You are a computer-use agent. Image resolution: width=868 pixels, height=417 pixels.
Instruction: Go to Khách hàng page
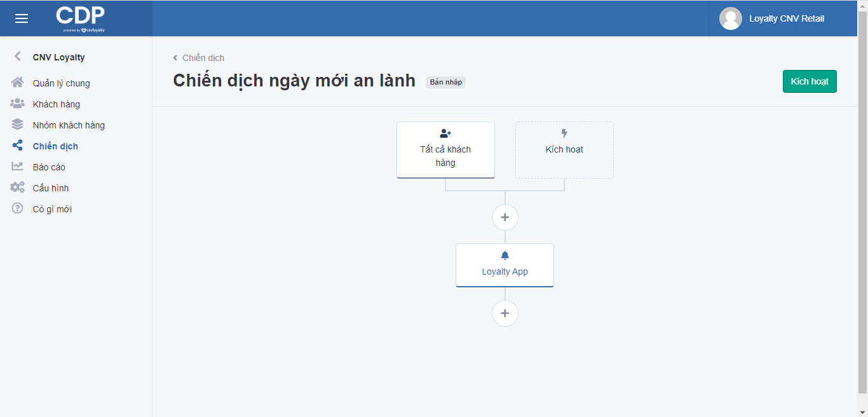tap(57, 104)
